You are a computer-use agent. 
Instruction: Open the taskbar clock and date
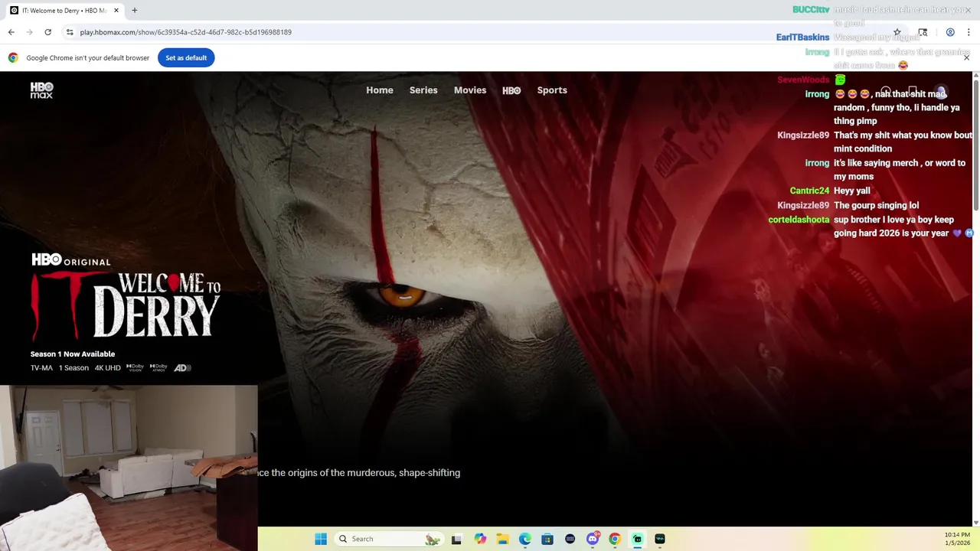tap(957, 538)
